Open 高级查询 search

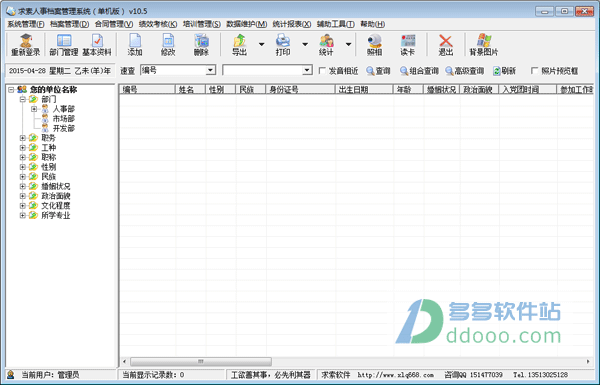[465, 71]
